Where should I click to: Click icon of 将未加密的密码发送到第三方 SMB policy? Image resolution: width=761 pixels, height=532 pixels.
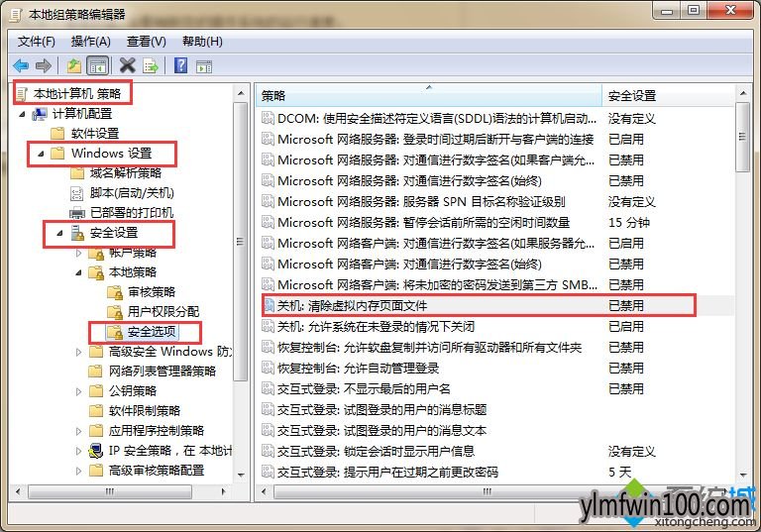[x=268, y=284]
